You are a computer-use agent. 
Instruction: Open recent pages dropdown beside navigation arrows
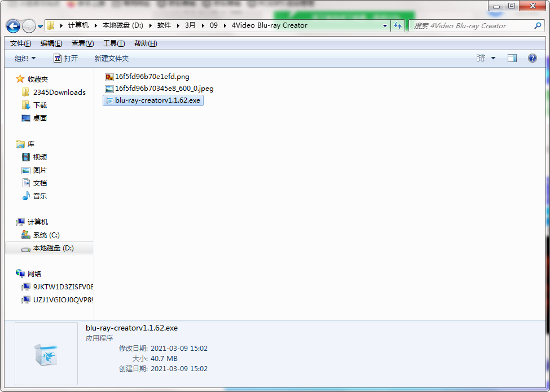41,27
